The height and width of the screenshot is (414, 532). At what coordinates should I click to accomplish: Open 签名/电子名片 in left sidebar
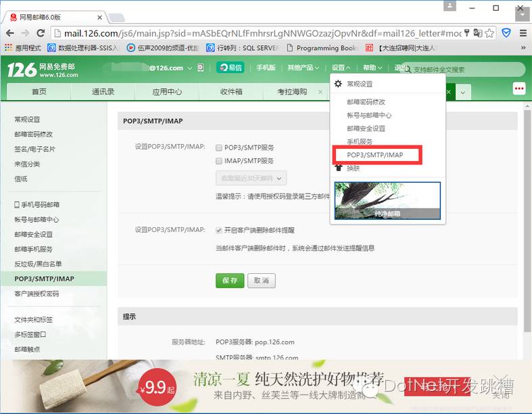(x=34, y=149)
